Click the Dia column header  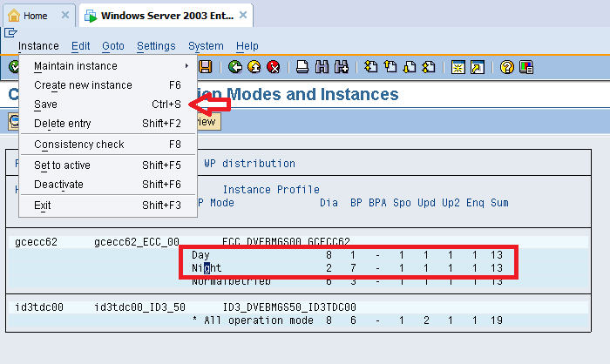click(329, 203)
